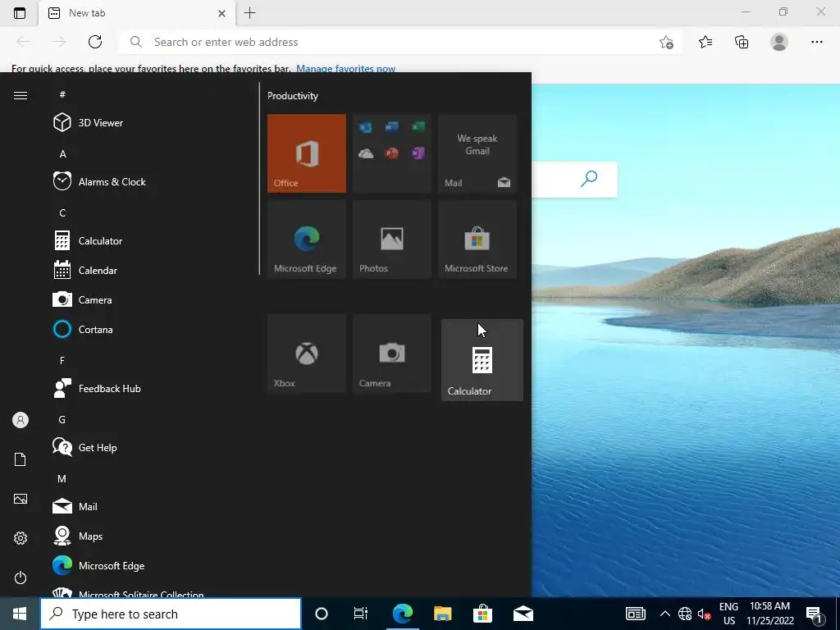Image resolution: width=840 pixels, height=630 pixels.
Task: Open News and interests on taskbar
Action: coord(636,614)
